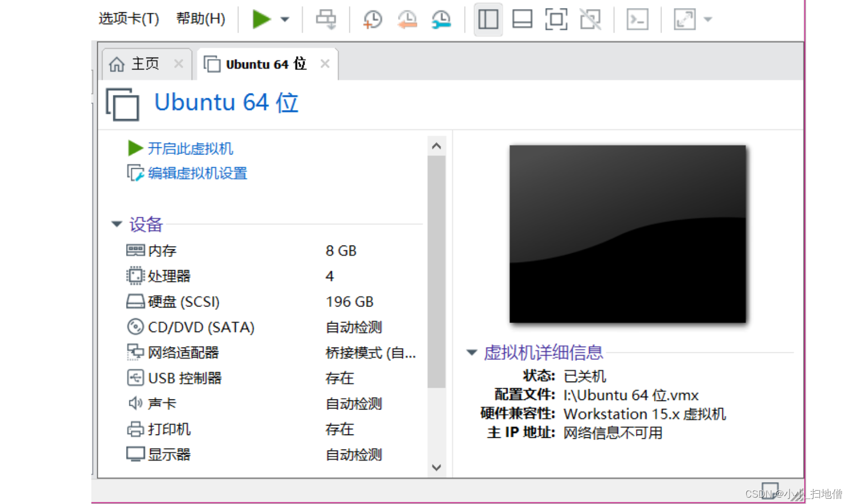Take a snapshot of this virtual machine
This screenshot has height=504, width=850.
tap(372, 19)
